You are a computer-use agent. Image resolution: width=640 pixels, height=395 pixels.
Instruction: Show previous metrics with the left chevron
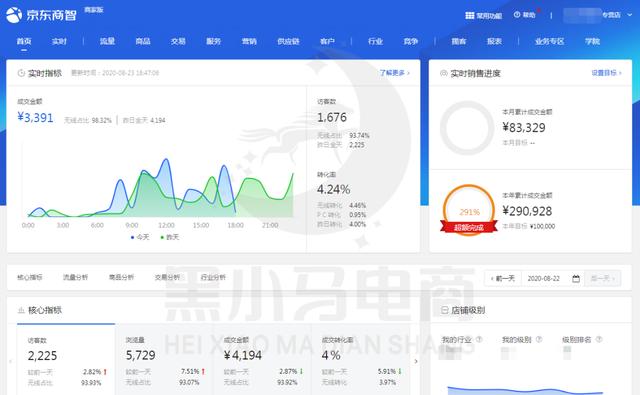tap(11, 361)
